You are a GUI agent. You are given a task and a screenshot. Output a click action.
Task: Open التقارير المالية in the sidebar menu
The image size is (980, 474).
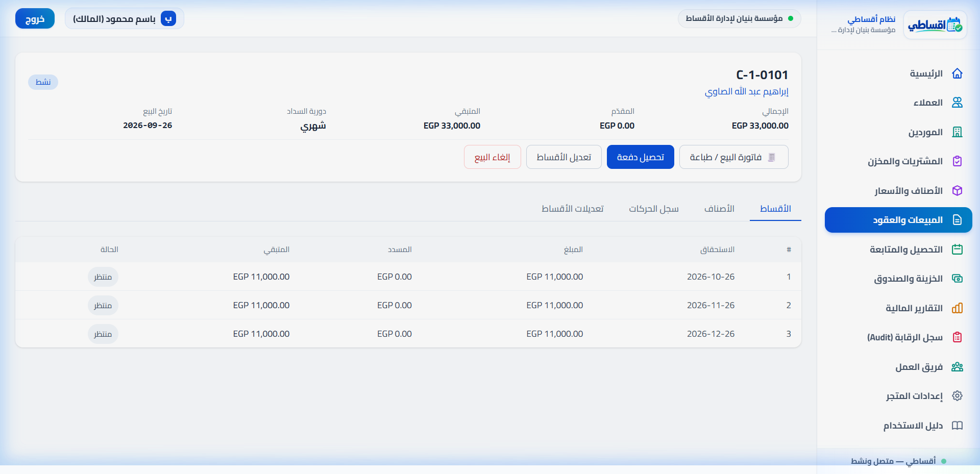[x=898, y=308]
